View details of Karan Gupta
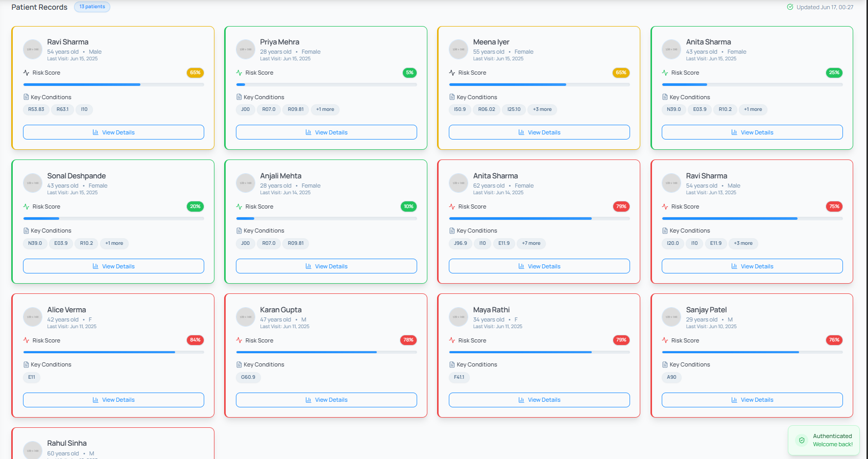Viewport: 868px width, 459px height. click(326, 400)
